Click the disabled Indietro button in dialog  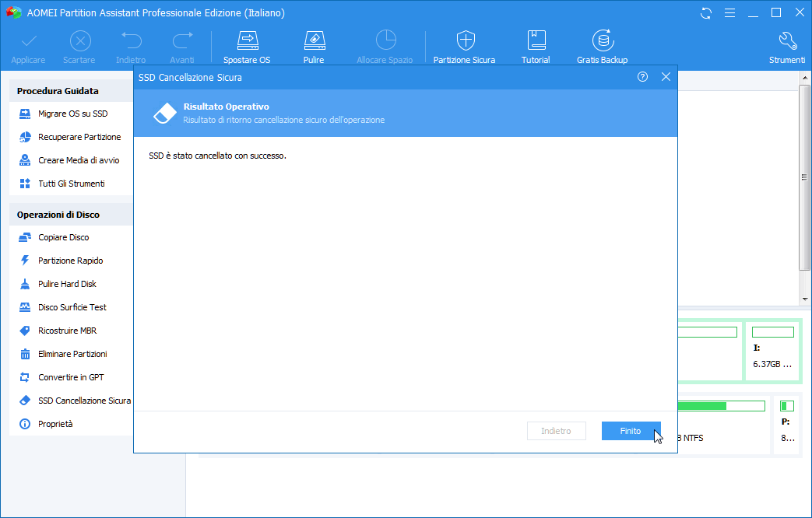(x=556, y=431)
